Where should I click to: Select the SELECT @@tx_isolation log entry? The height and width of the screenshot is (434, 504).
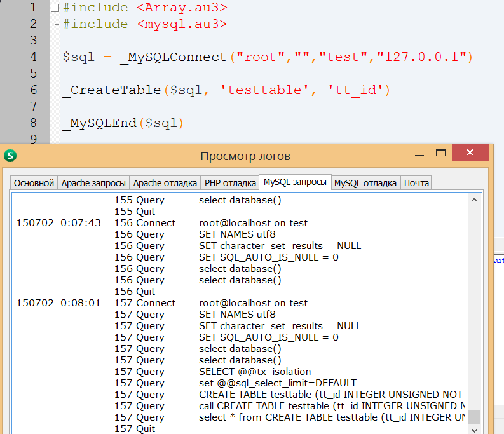pyautogui.click(x=255, y=372)
